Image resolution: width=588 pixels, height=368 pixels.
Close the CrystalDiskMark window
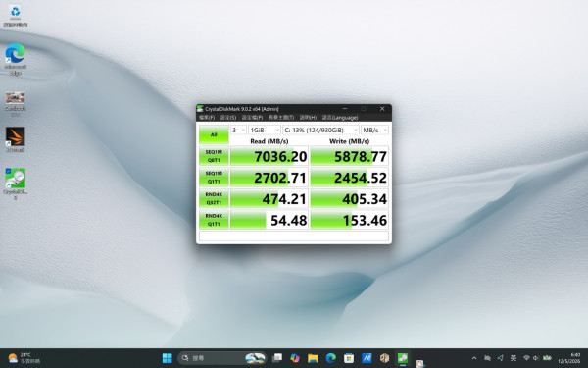pyautogui.click(x=382, y=109)
